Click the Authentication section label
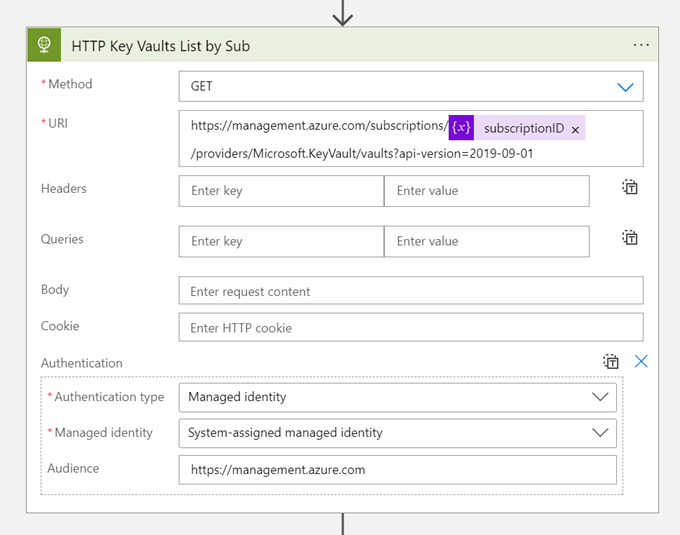 (x=82, y=363)
